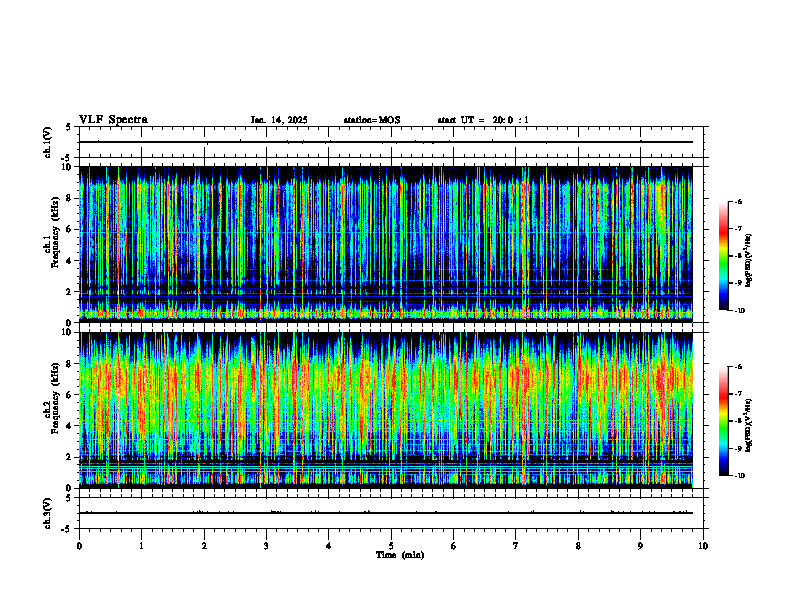This screenshot has width=792, height=612.
Task: Click the "10" tick on the time axis
Action: (x=703, y=546)
